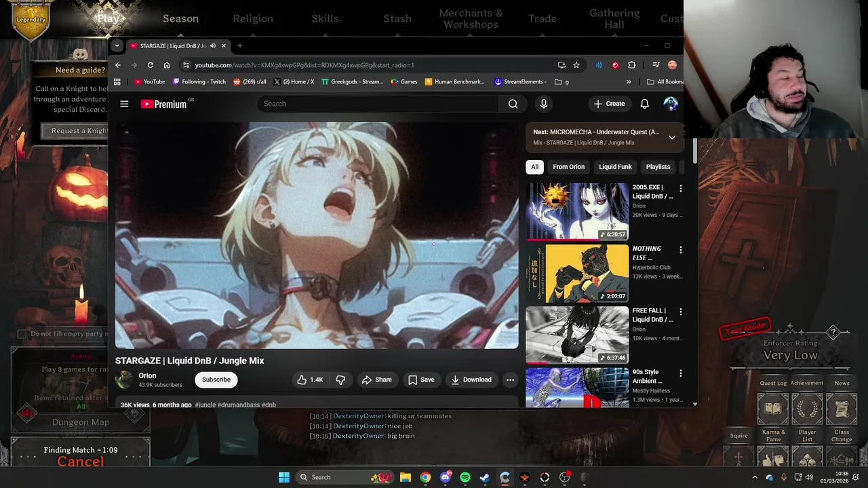Click the browser address bar URL
The width and height of the screenshot is (868, 488).
(304, 65)
